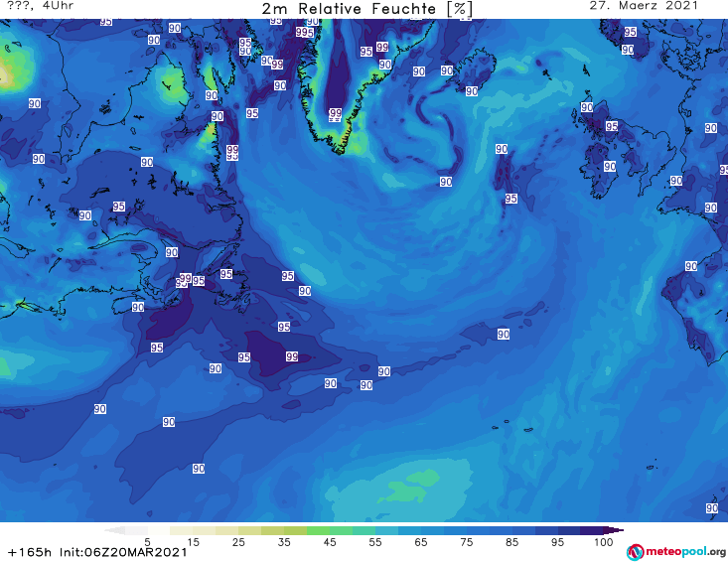Click the legend scale label "25"
Image resolution: width=728 pixels, height=562 pixels.
pyautogui.click(x=238, y=542)
